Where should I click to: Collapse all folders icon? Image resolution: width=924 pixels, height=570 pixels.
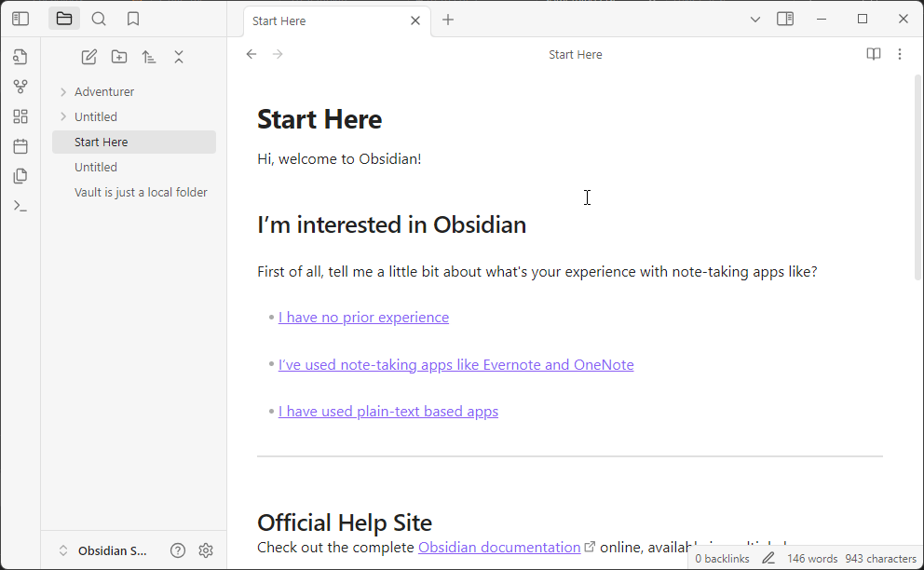click(x=179, y=57)
